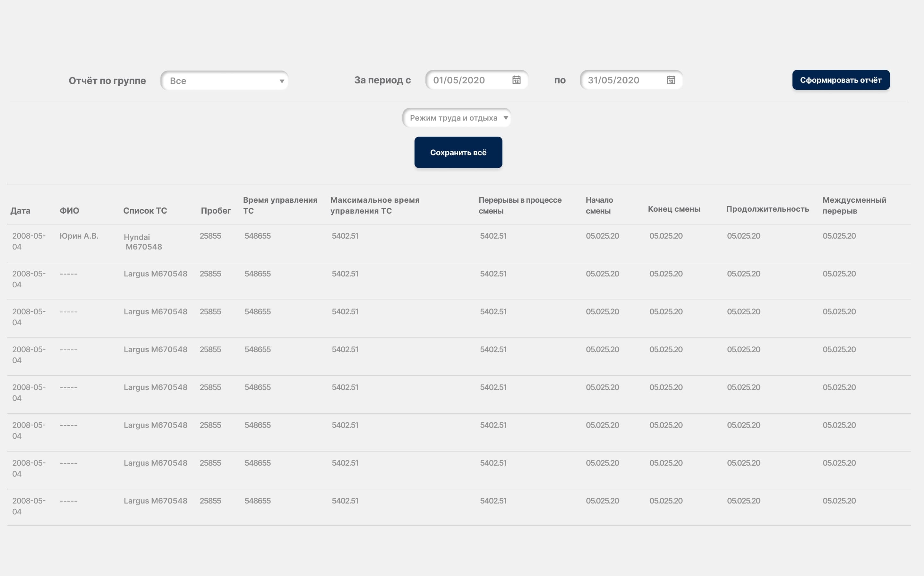Screen dimensions: 924x576
Task: Open the calendar icon for end date
Action: point(671,80)
